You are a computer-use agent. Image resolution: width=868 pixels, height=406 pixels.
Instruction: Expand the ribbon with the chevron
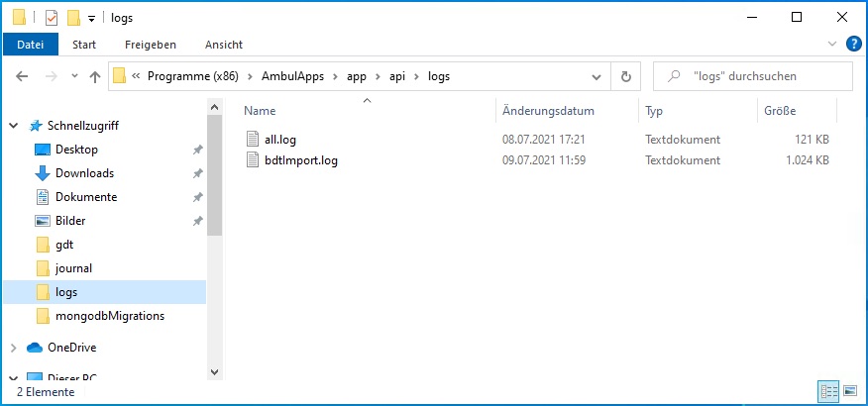point(832,45)
